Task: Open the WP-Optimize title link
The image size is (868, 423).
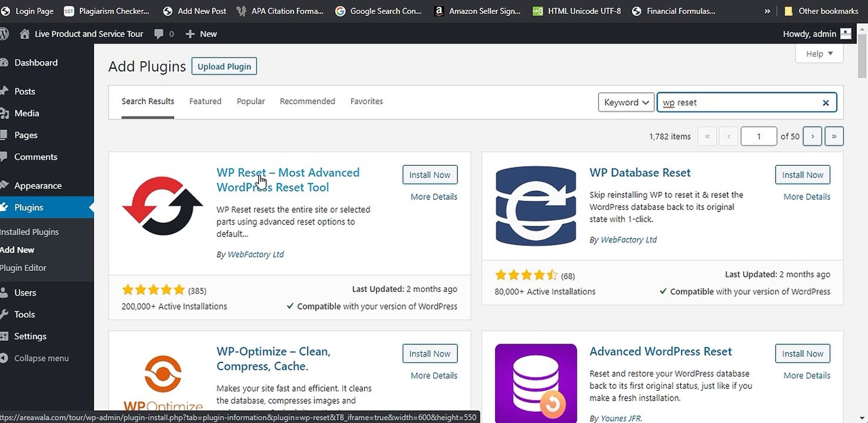Action: click(x=273, y=359)
